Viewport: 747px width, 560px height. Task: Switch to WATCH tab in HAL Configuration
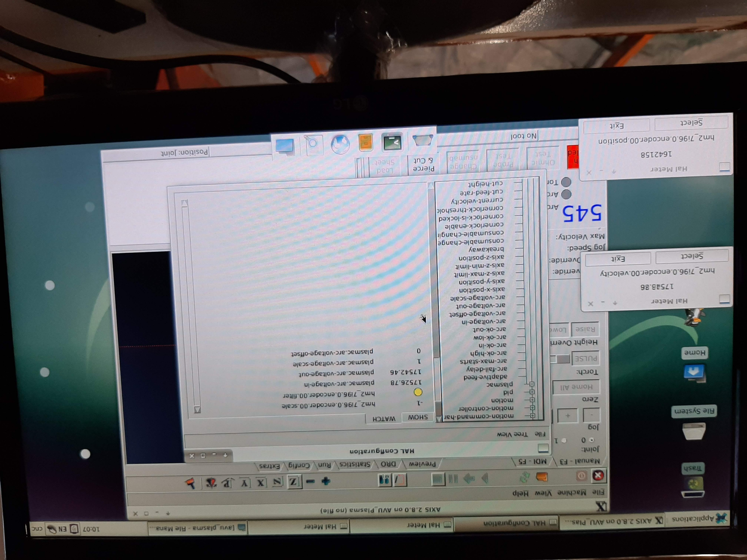pos(384,419)
